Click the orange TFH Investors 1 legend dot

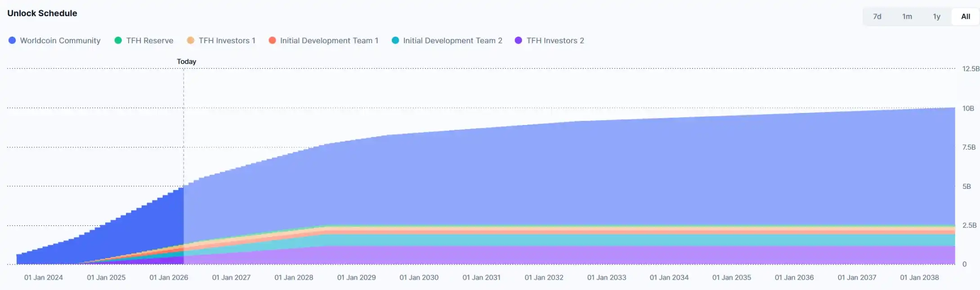click(x=191, y=40)
